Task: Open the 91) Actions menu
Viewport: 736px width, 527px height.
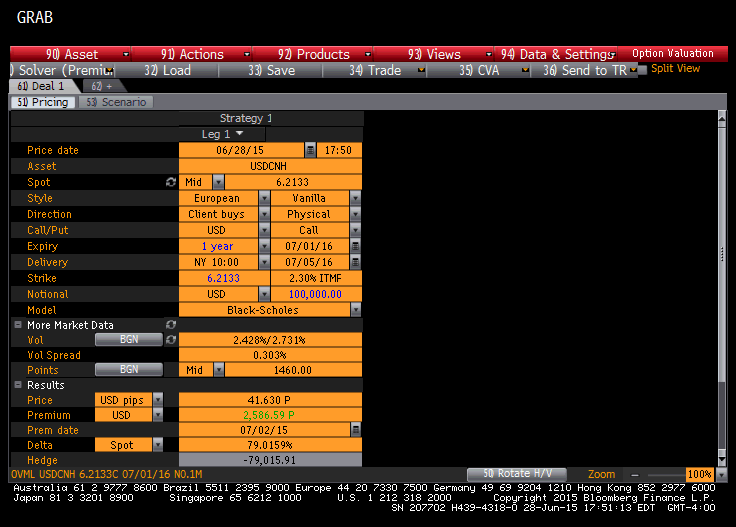Action: pyautogui.click(x=192, y=54)
